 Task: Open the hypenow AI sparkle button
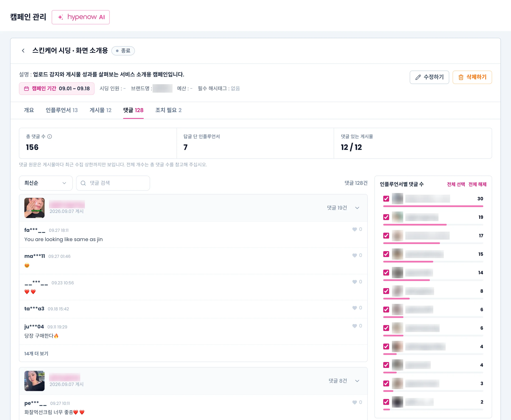pos(81,17)
